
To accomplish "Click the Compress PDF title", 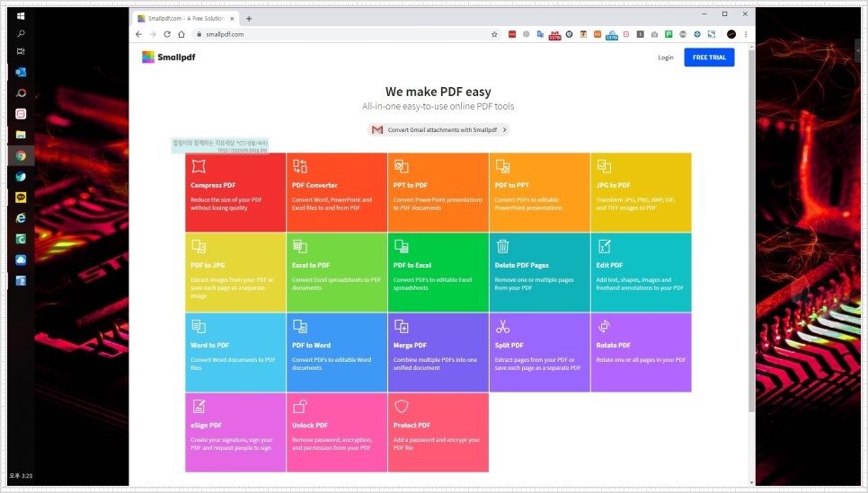I will pos(213,185).
